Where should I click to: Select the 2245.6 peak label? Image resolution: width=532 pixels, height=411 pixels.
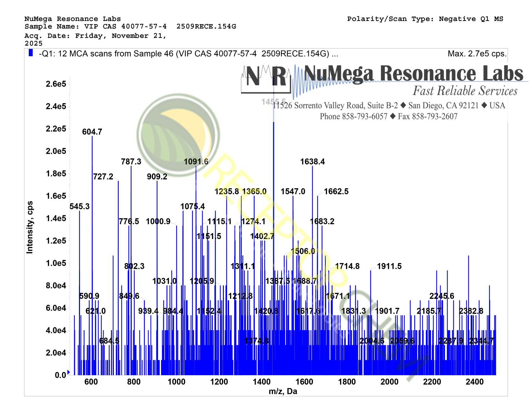[441, 296]
